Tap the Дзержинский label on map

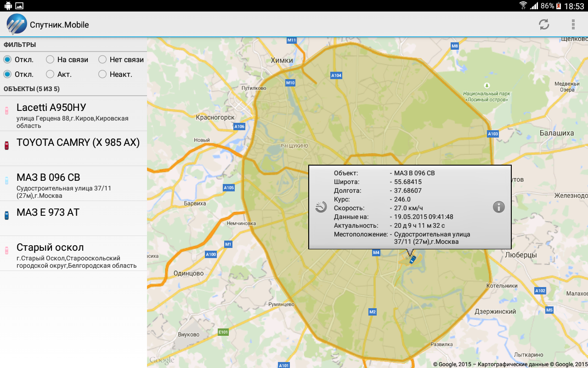click(495, 311)
